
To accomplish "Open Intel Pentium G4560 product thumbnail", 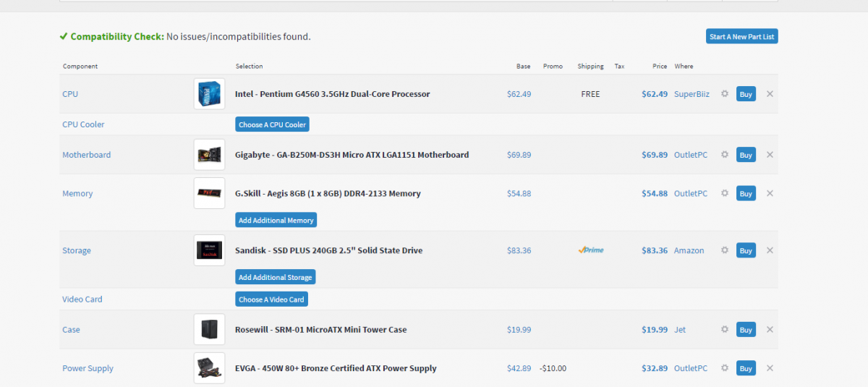I will [209, 94].
